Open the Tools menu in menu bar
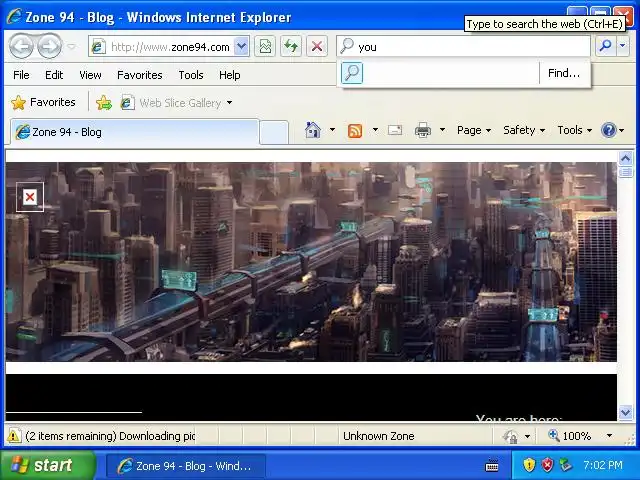 pos(191,75)
